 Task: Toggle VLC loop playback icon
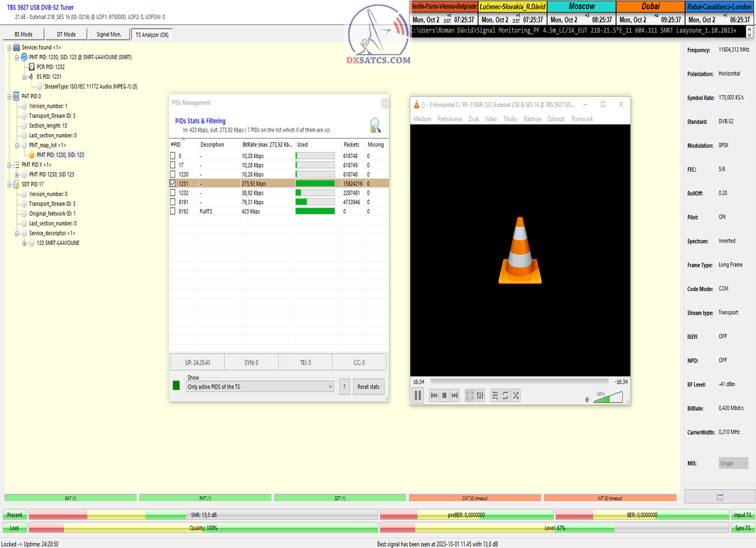pos(505,396)
